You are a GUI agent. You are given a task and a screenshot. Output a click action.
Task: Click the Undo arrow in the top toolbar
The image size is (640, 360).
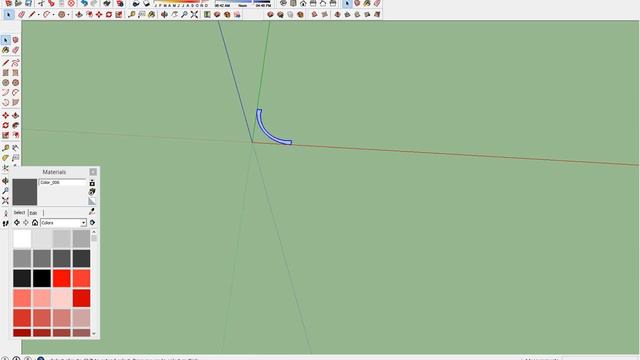(84, 3)
